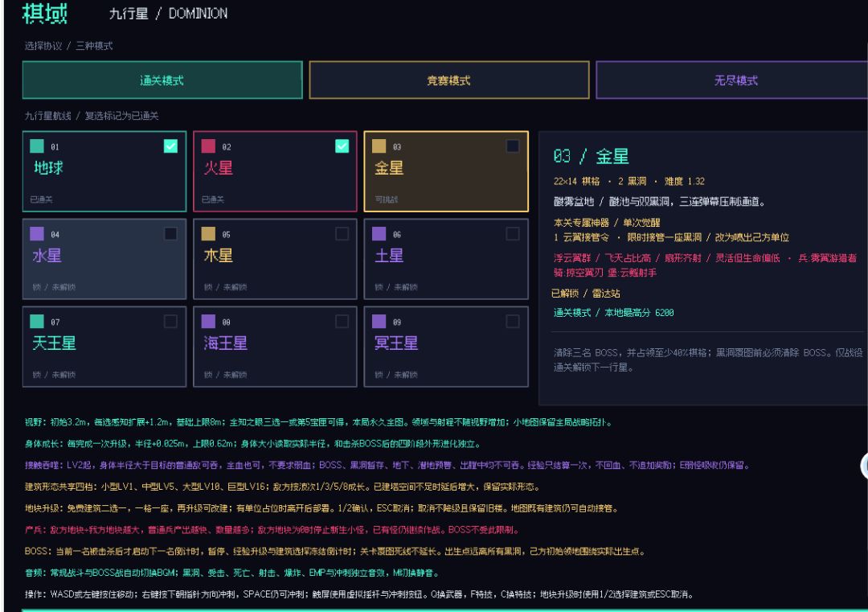The height and width of the screenshot is (612, 868).
Task: Switch to the 竞赛模式 tab
Action: click(449, 80)
